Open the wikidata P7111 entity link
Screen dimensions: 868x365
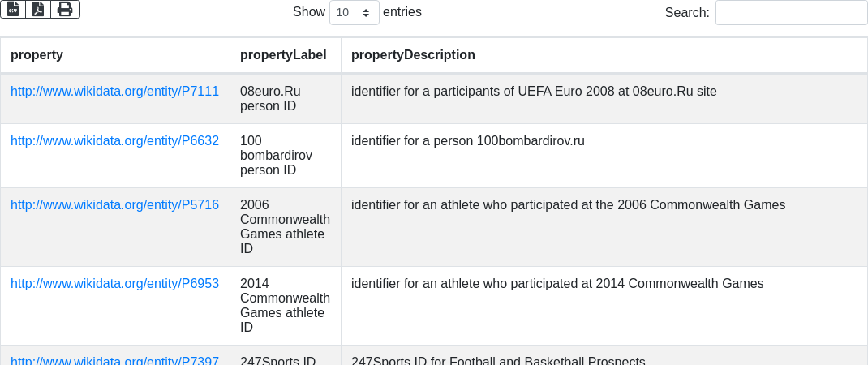(x=114, y=92)
